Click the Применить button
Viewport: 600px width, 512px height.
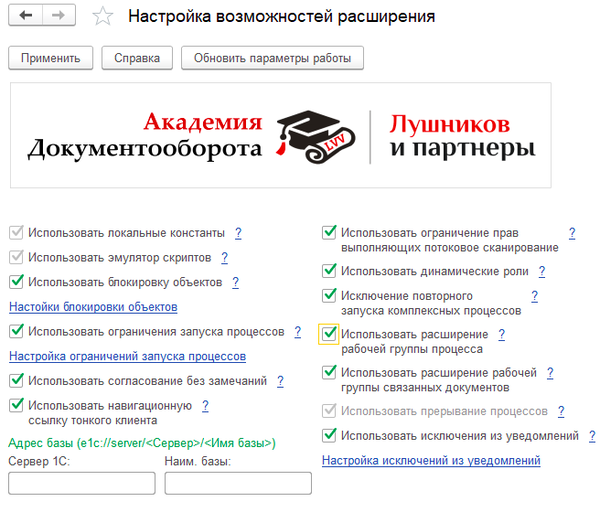(x=50, y=59)
